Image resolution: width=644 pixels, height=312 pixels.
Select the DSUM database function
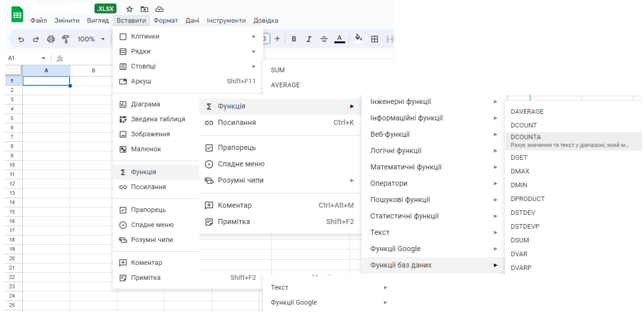pos(519,240)
